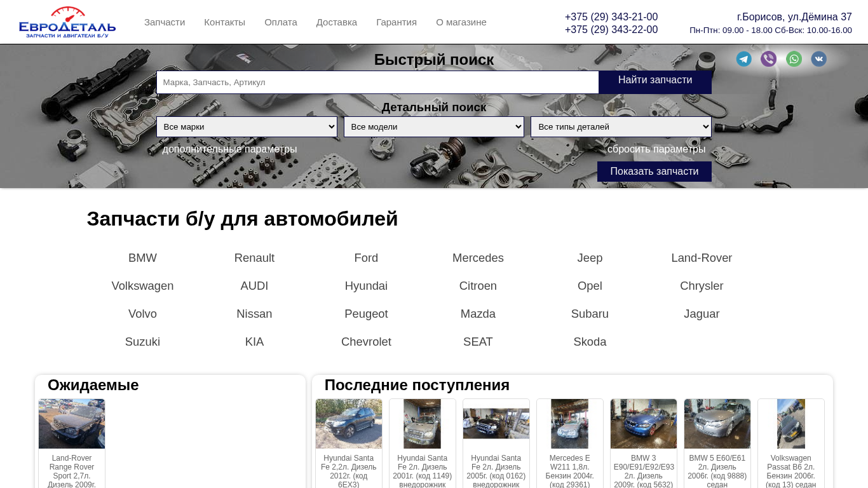Click the 'Последние поступления' heading
Viewport: 868px width, 488px height.
click(417, 385)
